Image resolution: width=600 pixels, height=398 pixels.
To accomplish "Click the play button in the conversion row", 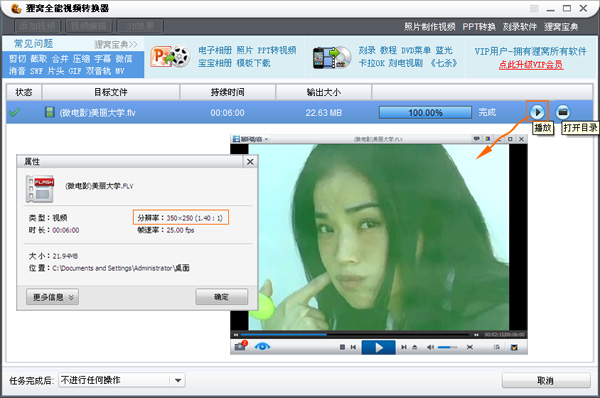I will tap(537, 112).
